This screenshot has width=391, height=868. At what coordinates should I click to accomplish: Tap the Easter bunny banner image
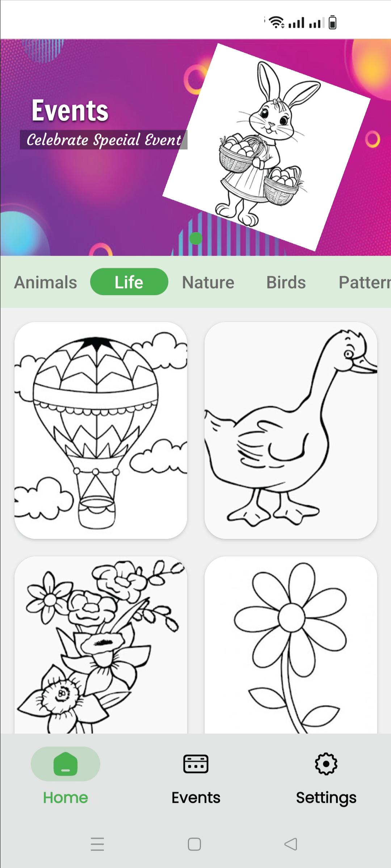click(x=266, y=147)
